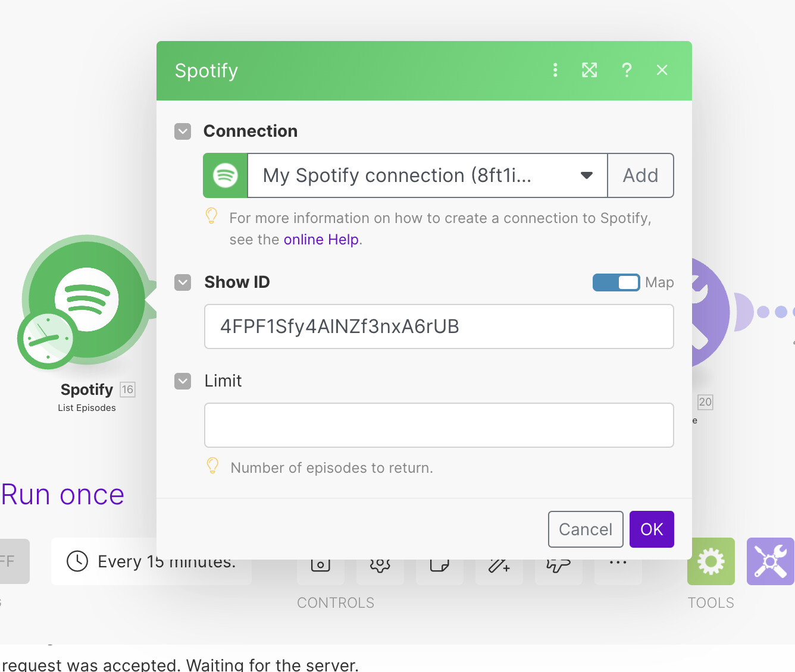
Task: Open the purple Tools wrench icon
Action: point(771,561)
